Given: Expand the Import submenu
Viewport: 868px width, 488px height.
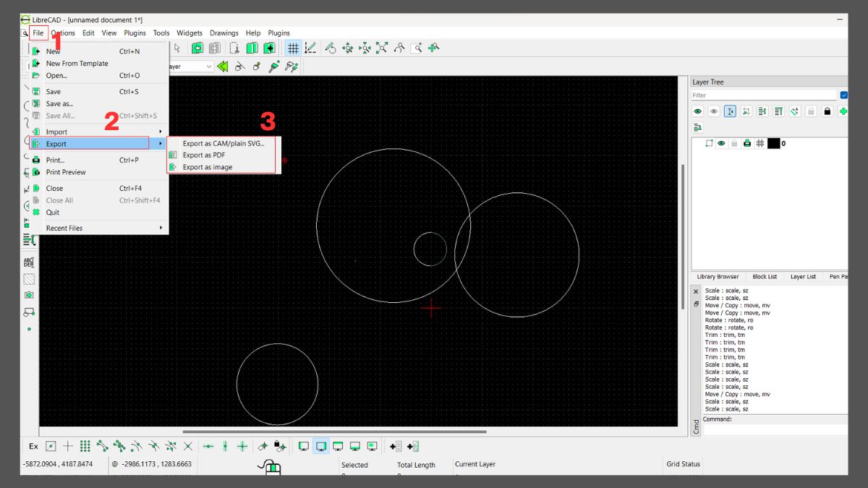Looking at the screenshot, I should click(98, 132).
